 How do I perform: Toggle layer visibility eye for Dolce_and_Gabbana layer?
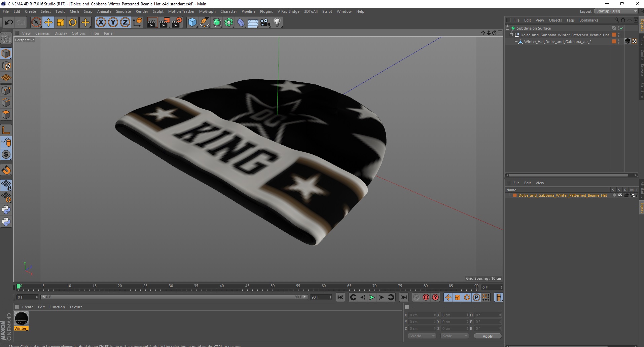(620, 195)
